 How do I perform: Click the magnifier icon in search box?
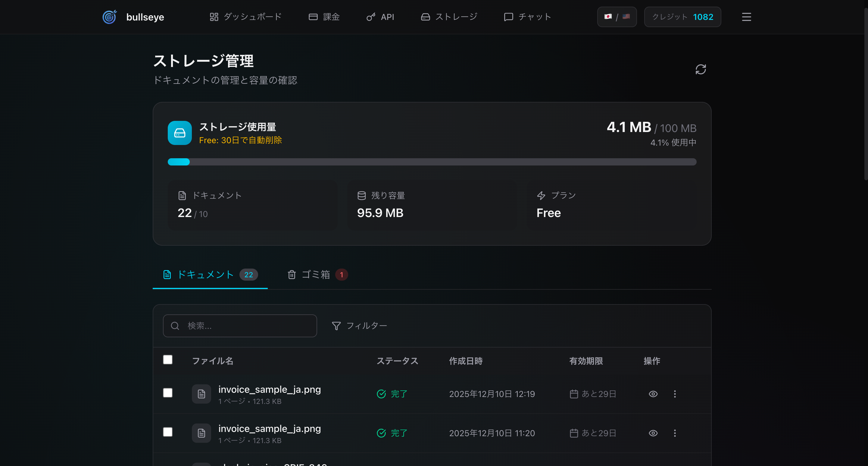click(175, 326)
